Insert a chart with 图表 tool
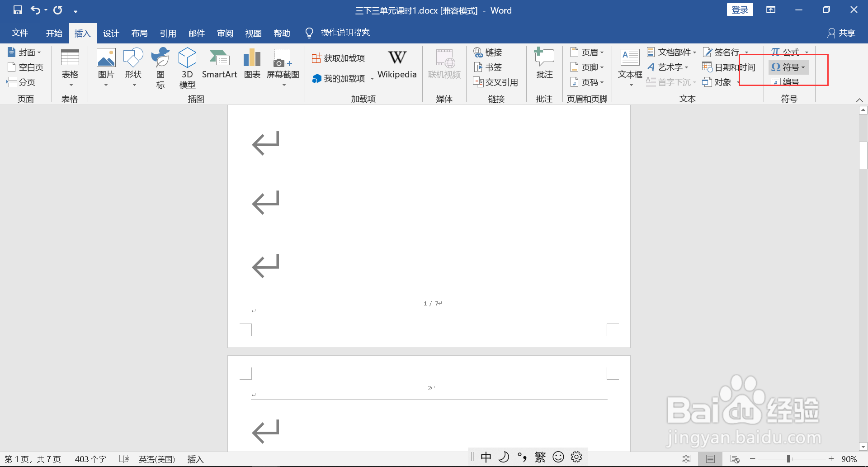Screen dimensions: 868x467 pos(252,67)
